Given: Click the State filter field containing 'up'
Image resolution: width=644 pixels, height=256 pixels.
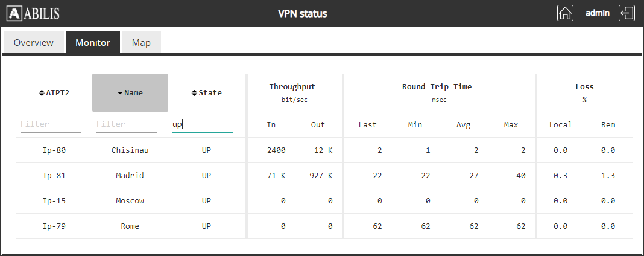Looking at the screenshot, I should coord(203,124).
